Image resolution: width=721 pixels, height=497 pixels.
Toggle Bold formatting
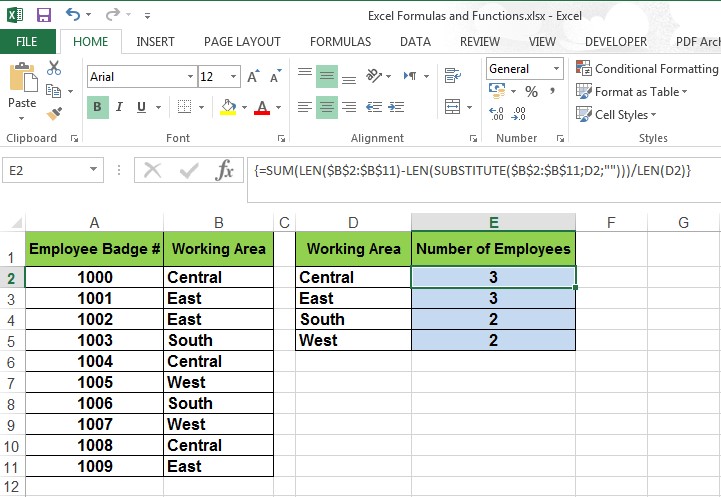98,107
